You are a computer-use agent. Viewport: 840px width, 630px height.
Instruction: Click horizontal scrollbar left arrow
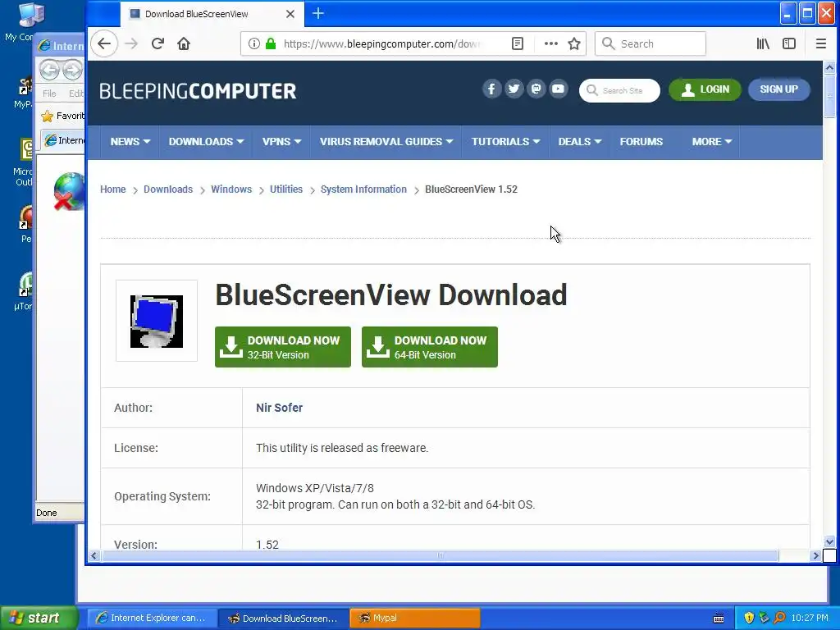[94, 555]
